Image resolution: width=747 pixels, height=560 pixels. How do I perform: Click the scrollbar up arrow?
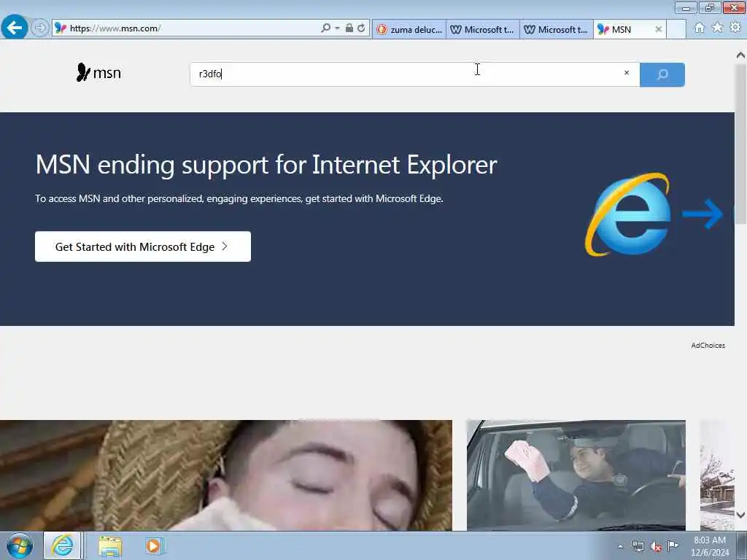740,55
